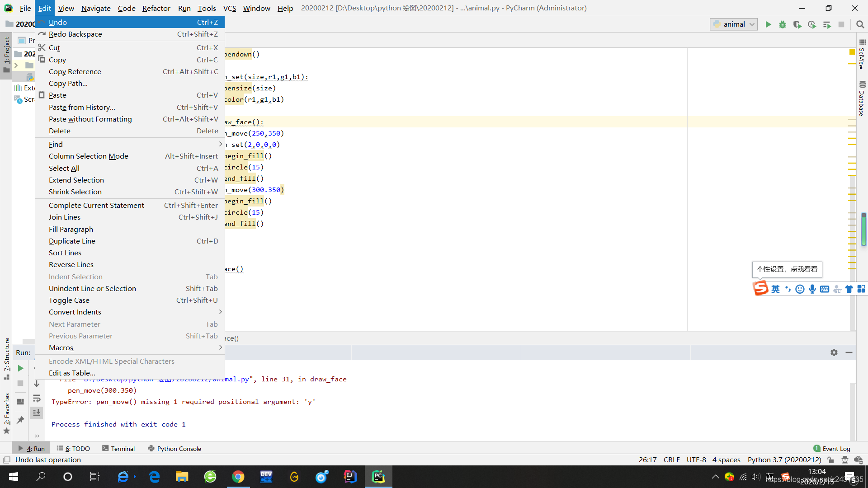Click the yellow inspection indicator square
This screenshot has height=488, width=868.
coord(852,52)
